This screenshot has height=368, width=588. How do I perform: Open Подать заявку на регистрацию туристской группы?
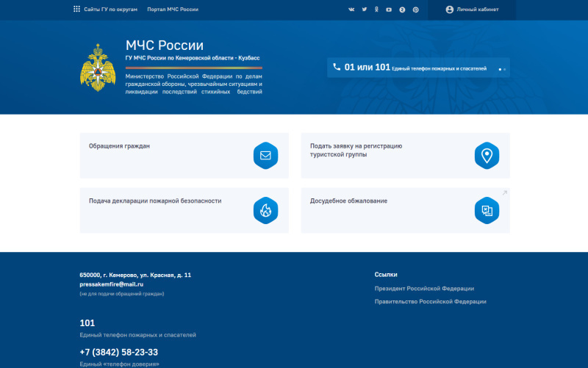[406, 155]
